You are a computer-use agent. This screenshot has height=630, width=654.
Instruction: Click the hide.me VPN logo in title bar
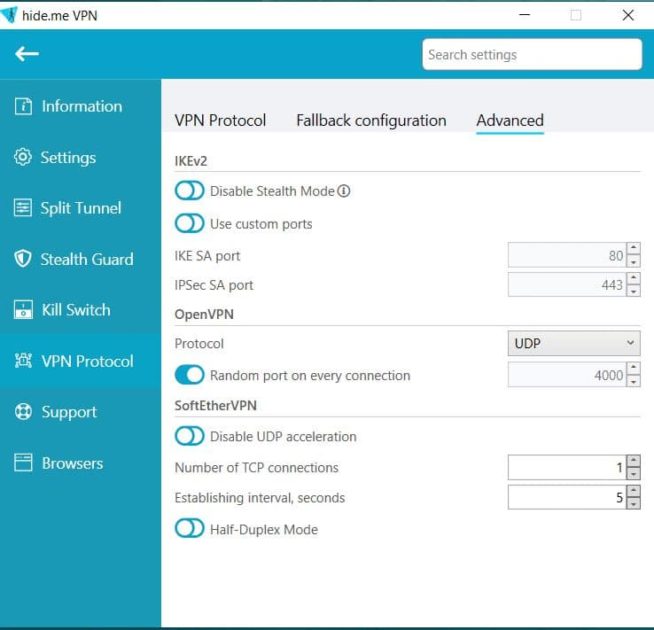(8, 15)
